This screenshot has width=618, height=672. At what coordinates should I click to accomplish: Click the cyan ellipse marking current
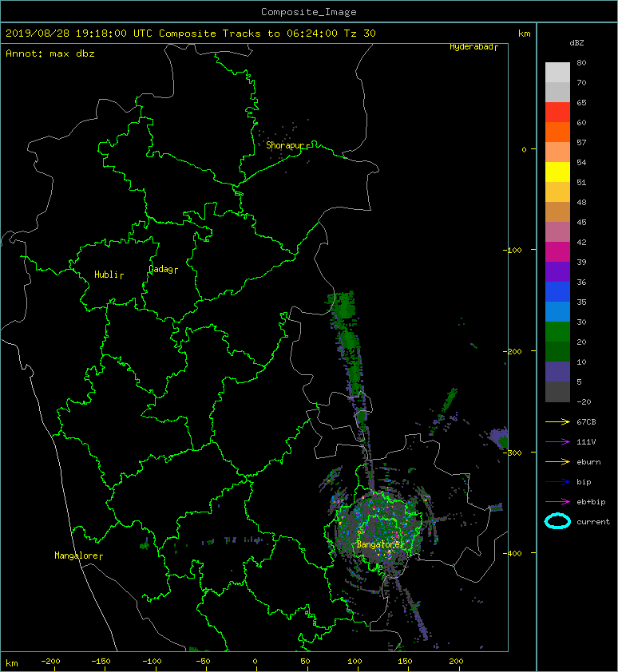(557, 522)
